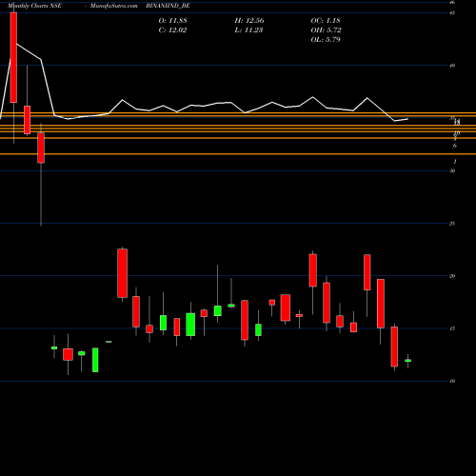The width and height of the screenshot is (476, 476).
Task: Click the 'OC: 1.18' reading
Action: coord(326,21)
